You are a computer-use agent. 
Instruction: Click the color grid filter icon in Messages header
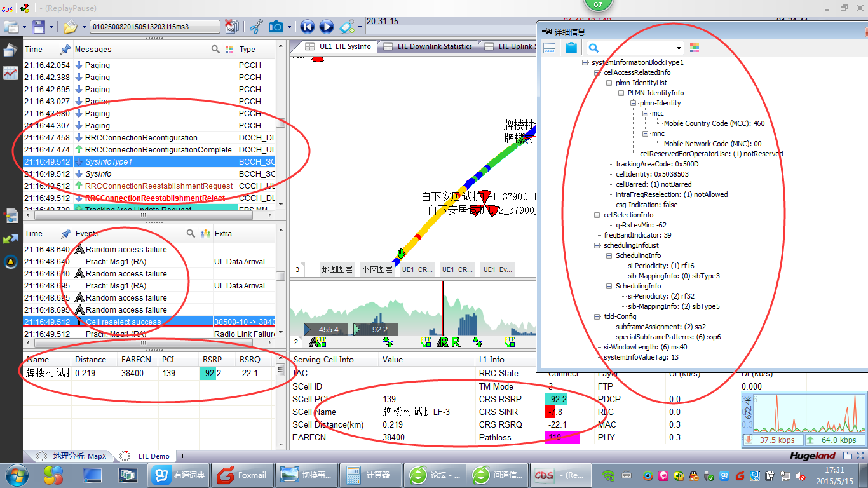click(230, 49)
